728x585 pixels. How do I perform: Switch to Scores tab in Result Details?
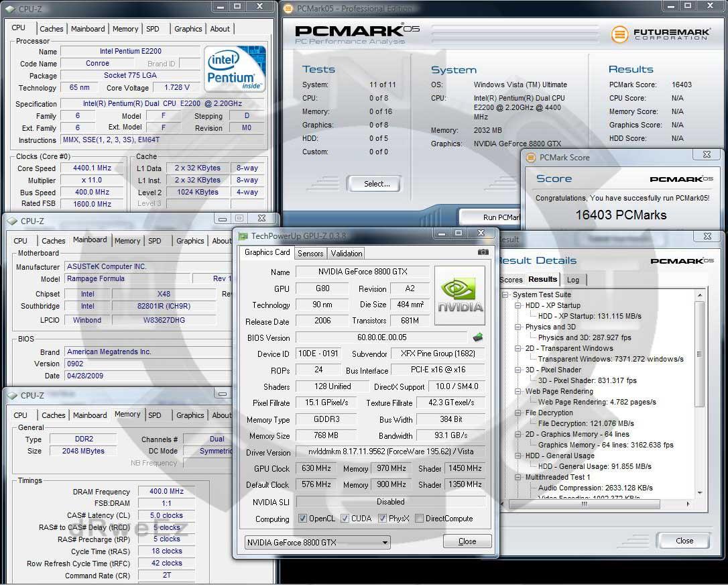click(x=511, y=280)
